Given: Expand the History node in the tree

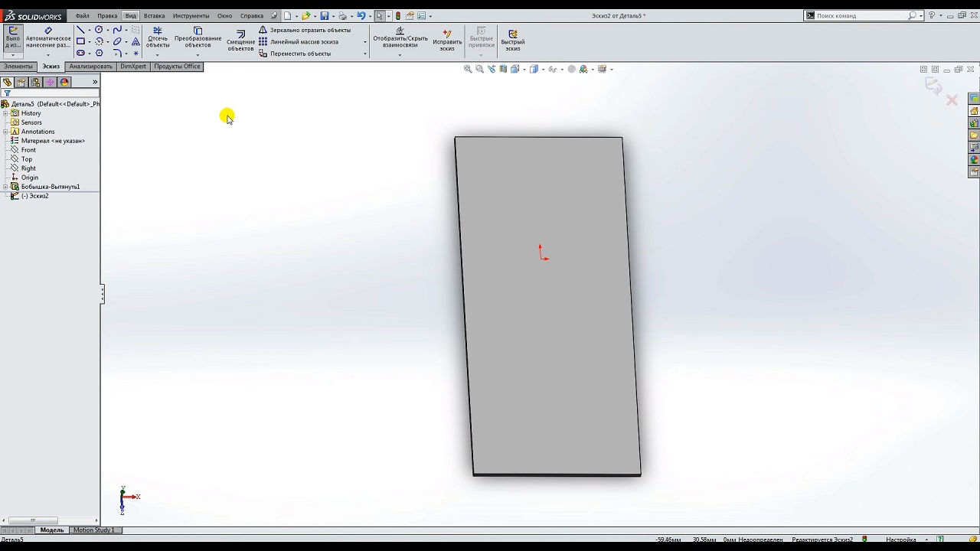Looking at the screenshot, I should pyautogui.click(x=5, y=113).
